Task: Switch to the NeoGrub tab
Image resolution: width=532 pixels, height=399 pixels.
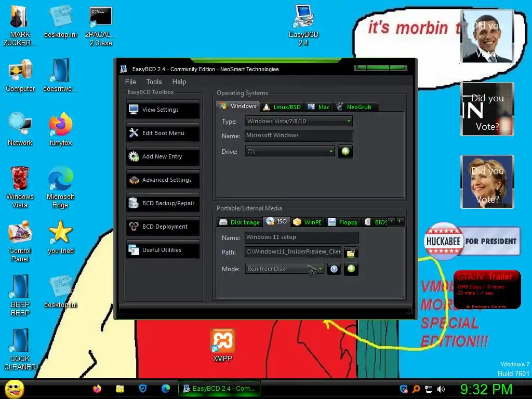Action: [x=355, y=107]
